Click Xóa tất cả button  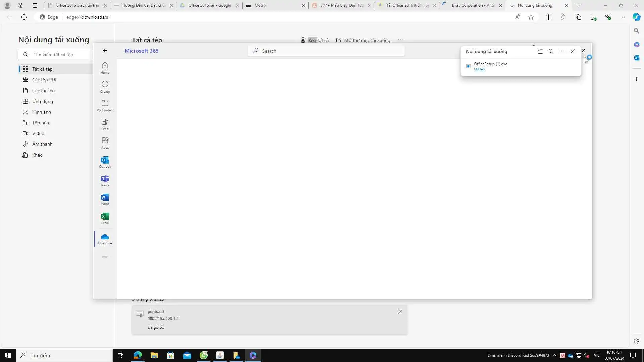[315, 40]
